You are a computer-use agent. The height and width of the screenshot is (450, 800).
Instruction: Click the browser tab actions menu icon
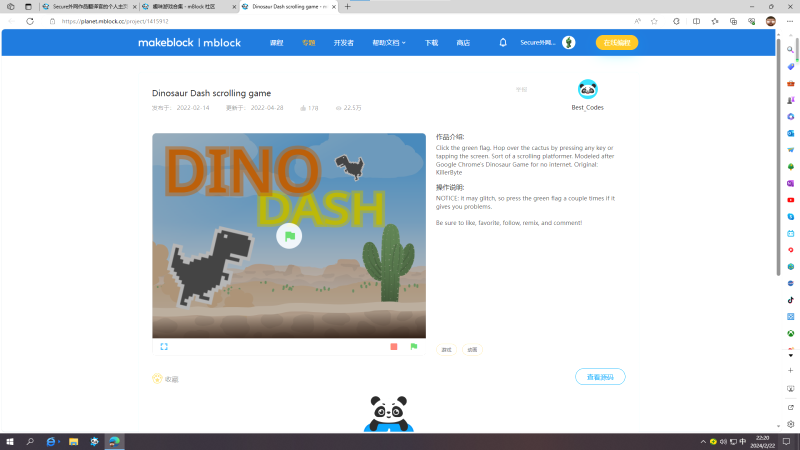coord(28,7)
